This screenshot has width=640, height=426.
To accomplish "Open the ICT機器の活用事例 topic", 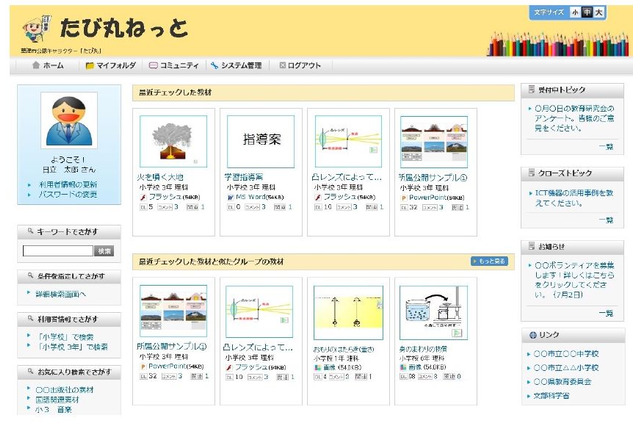I will (x=574, y=198).
